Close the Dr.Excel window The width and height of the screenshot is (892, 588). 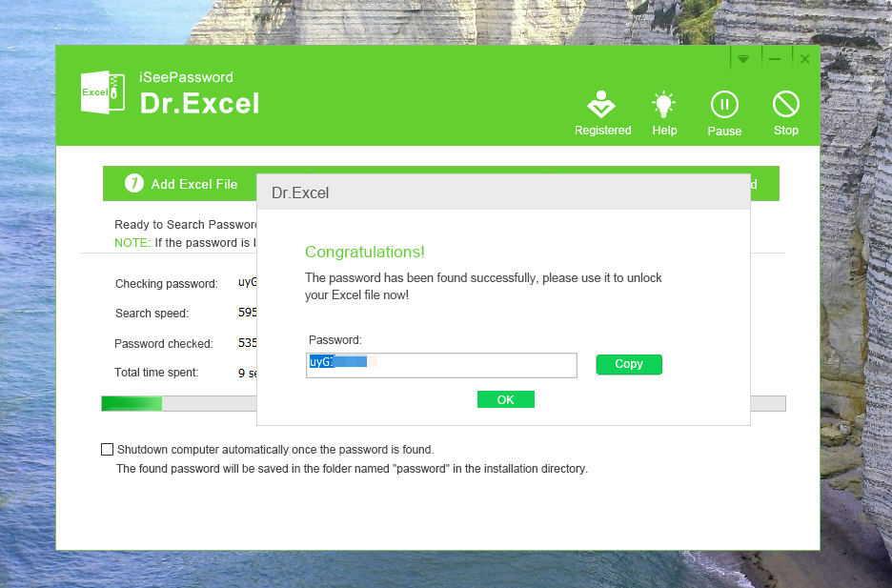[x=804, y=58]
